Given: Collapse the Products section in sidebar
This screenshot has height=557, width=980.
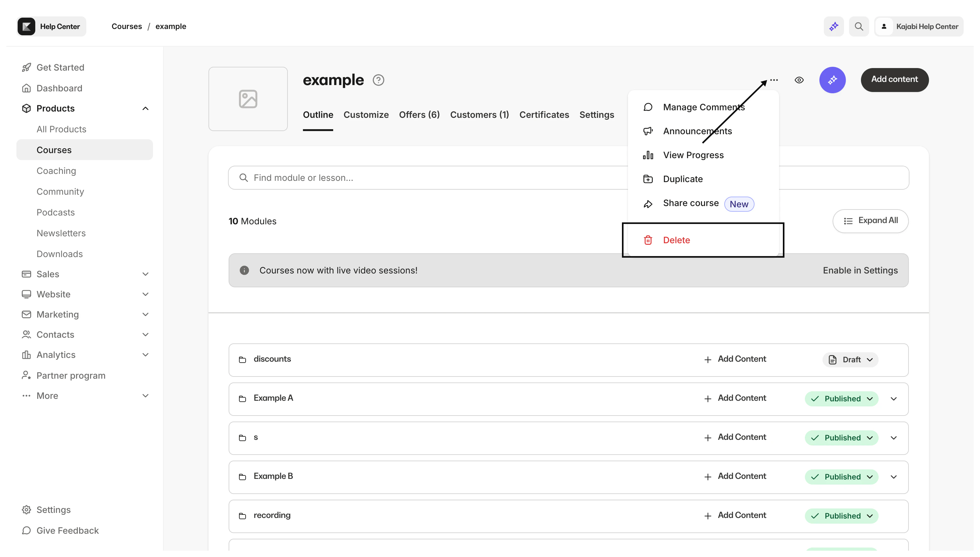Looking at the screenshot, I should click(145, 108).
